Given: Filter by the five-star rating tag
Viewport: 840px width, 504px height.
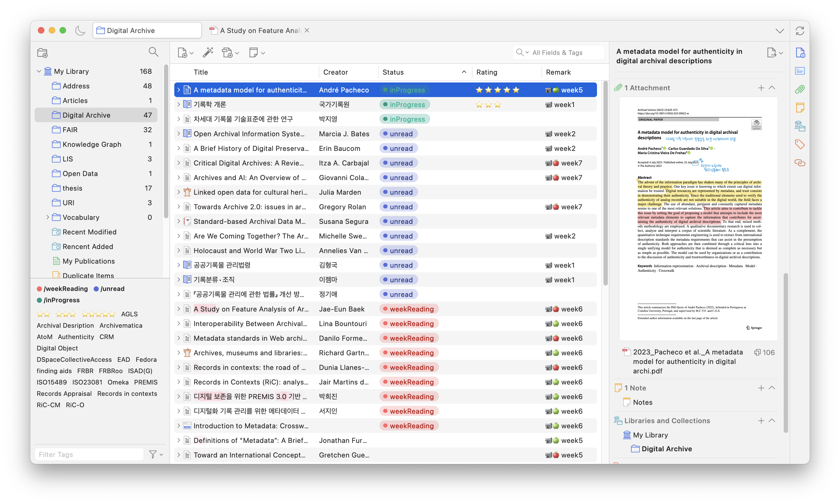Looking at the screenshot, I should (99, 314).
